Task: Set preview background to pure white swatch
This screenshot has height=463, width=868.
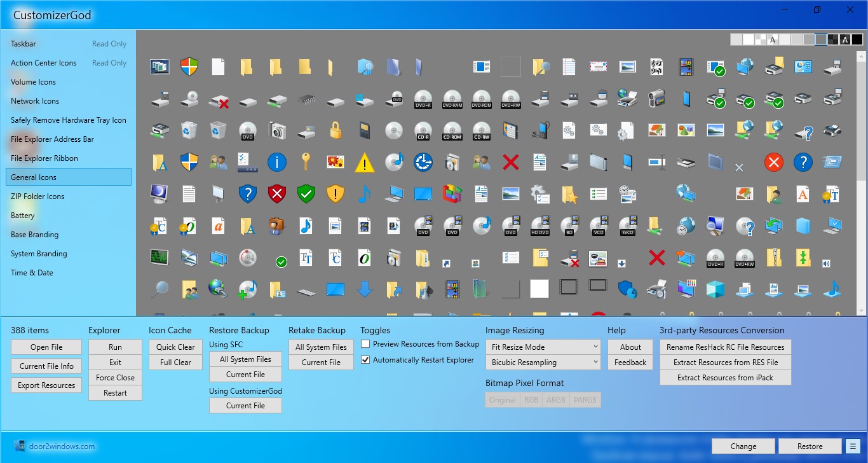Action: pyautogui.click(x=749, y=40)
